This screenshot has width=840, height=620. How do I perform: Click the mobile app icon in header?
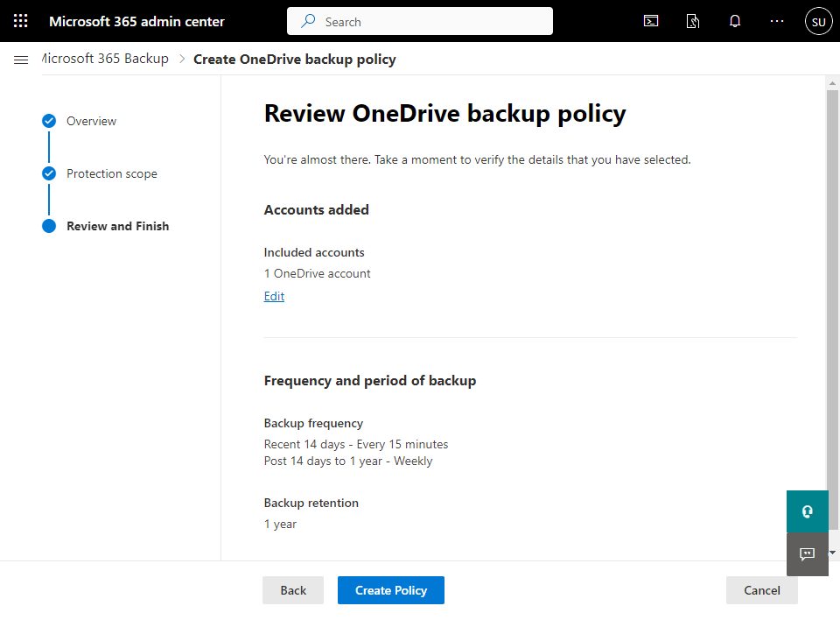pyautogui.click(x=693, y=21)
